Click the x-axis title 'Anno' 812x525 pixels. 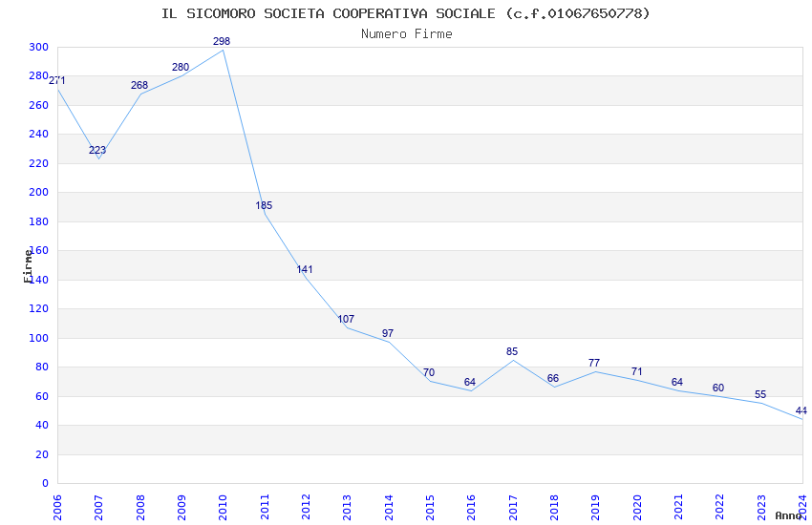coord(788,515)
